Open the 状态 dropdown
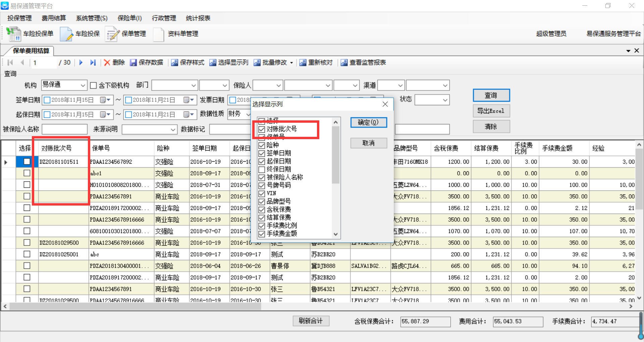644x342 pixels. 445,100
